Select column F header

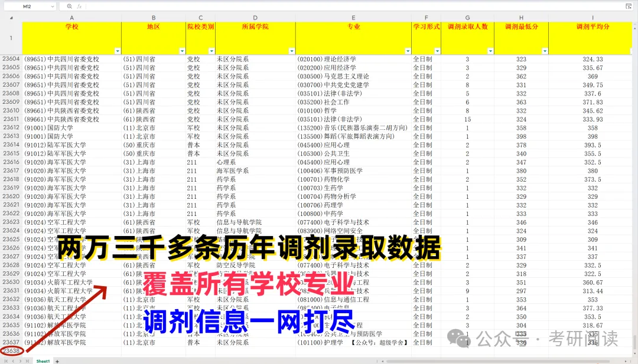pos(426,18)
